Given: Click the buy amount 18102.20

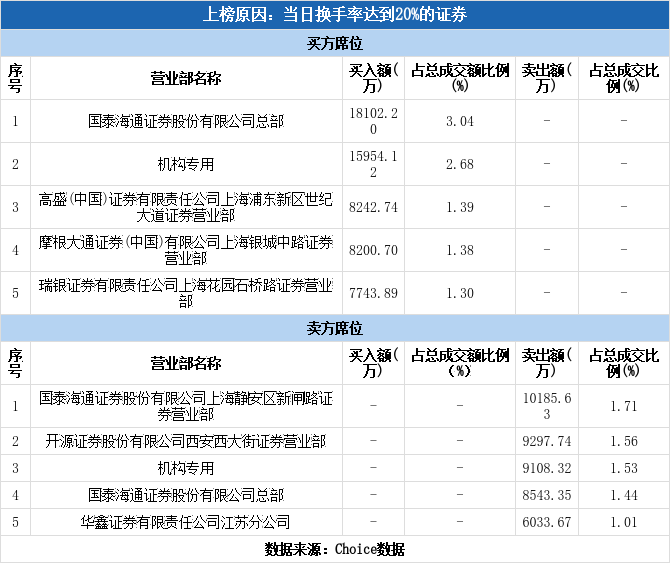Looking at the screenshot, I should point(373,121).
